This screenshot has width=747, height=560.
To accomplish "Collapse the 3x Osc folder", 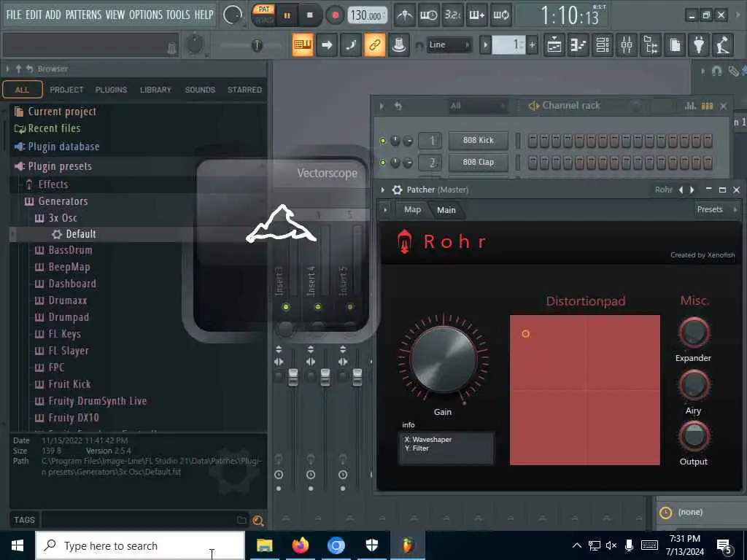I will point(62,218).
